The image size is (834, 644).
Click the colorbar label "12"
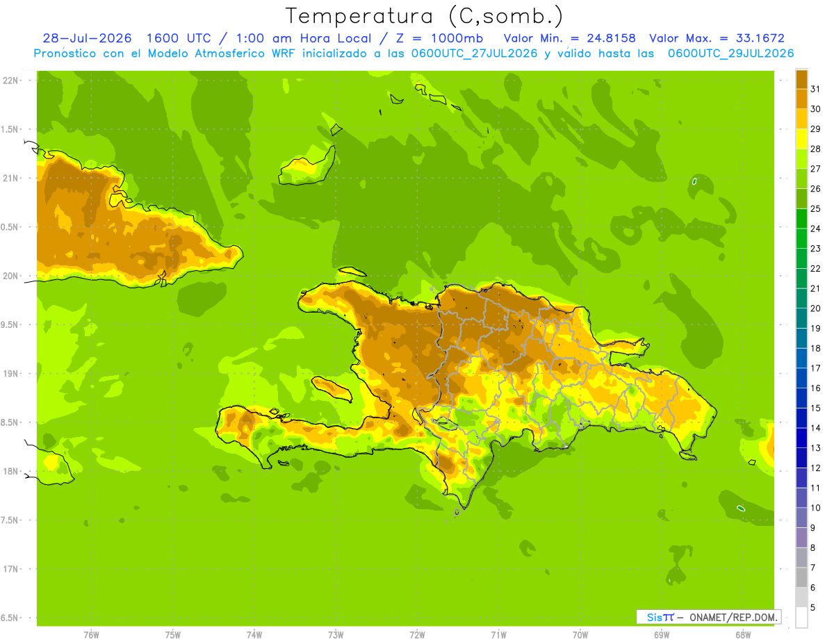[x=816, y=468]
